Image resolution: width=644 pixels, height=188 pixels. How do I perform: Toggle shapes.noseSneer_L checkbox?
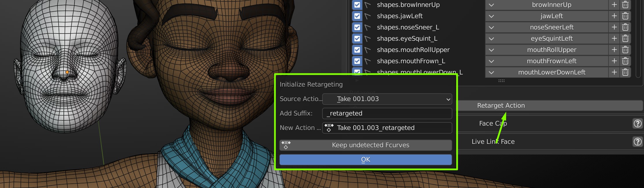[357, 27]
